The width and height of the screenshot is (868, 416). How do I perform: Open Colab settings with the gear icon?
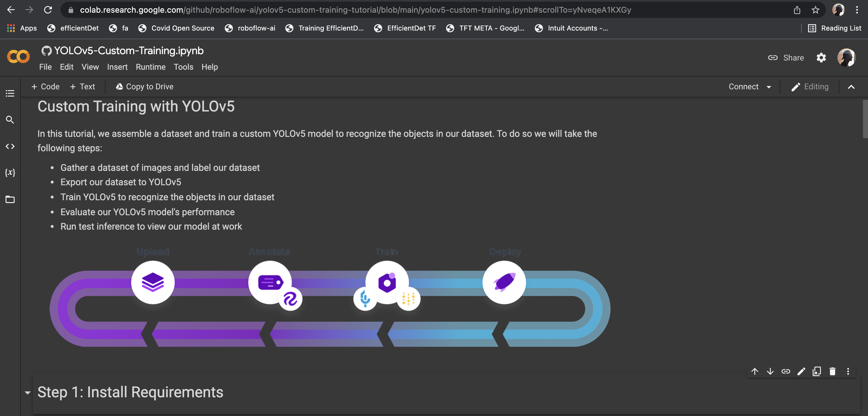[x=821, y=58]
